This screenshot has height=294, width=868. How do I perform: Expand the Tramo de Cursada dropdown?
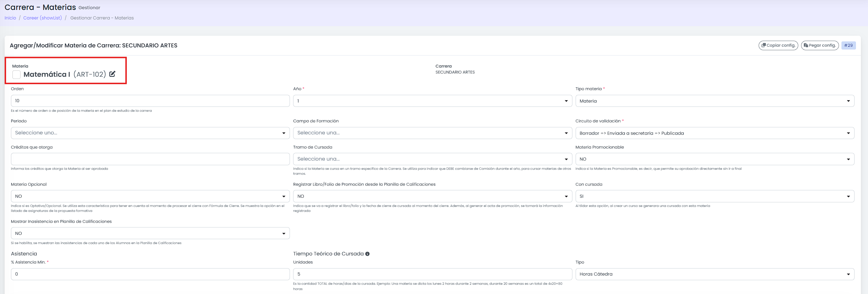pyautogui.click(x=432, y=159)
